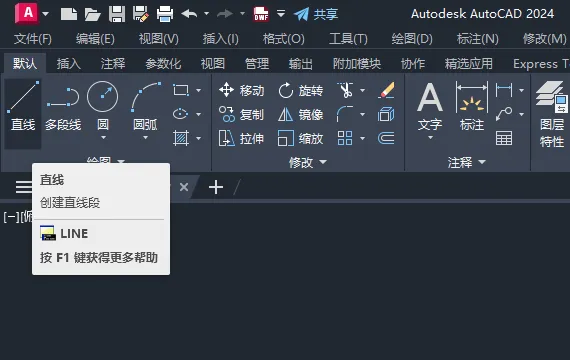This screenshot has width=570, height=360.
Task: Click the Open folder icon
Action: pos(92,14)
